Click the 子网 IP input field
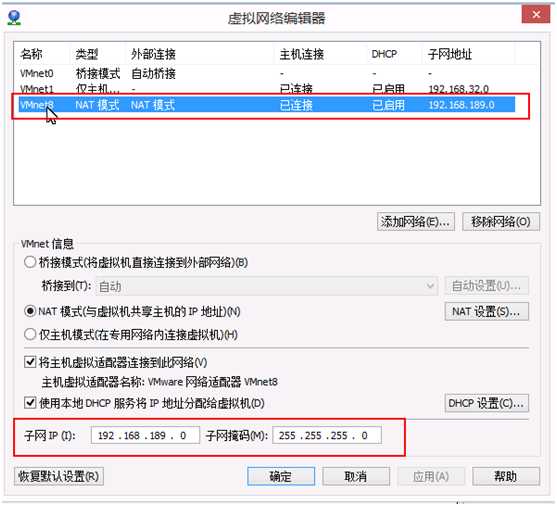The width and height of the screenshot is (557, 506). [x=145, y=435]
